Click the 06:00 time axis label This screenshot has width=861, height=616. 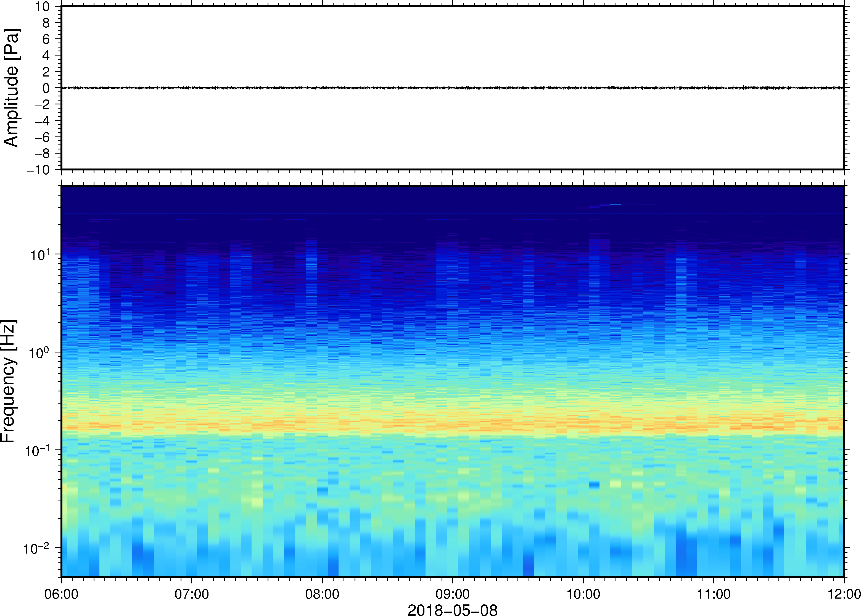pos(61,594)
